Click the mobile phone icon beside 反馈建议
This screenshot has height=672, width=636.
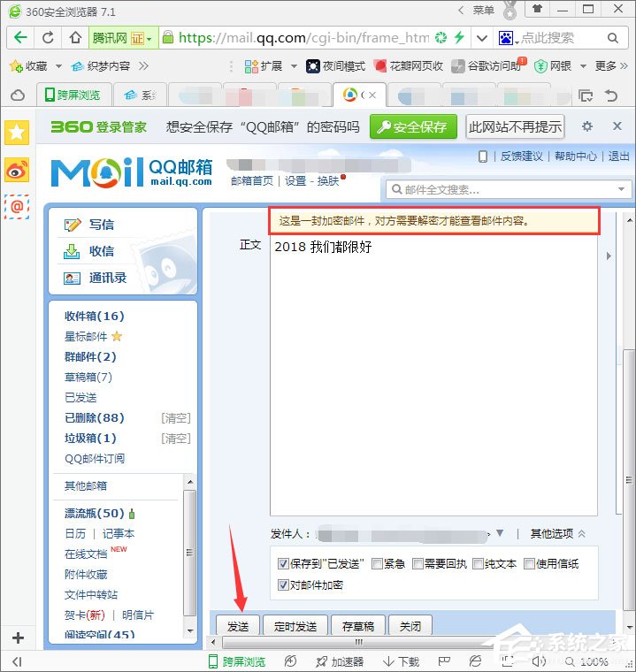tap(482, 157)
